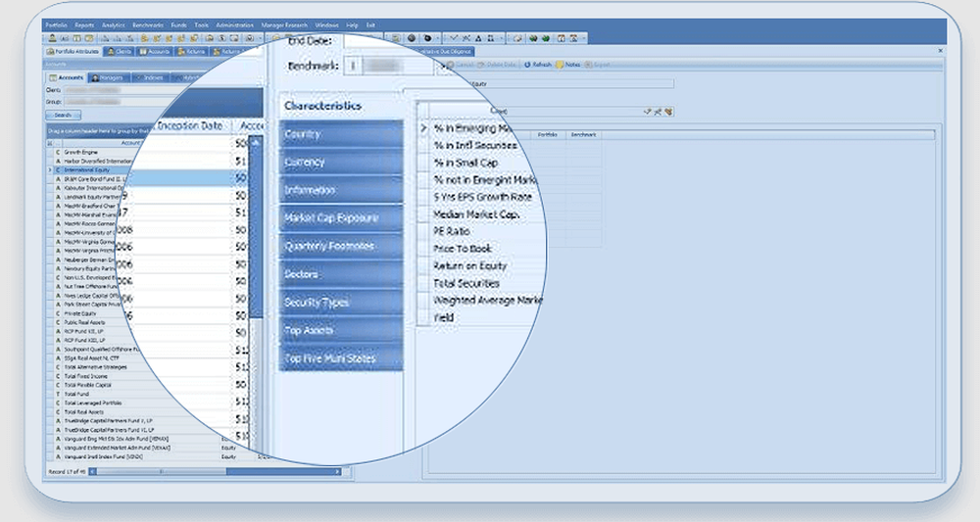Click the Inception Date column header
The height and width of the screenshot is (522, 980).
coord(190,125)
